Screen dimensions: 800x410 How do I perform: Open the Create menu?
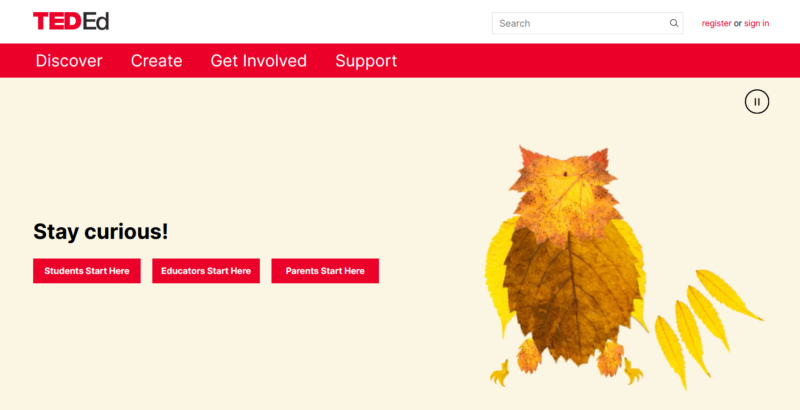coord(157,61)
